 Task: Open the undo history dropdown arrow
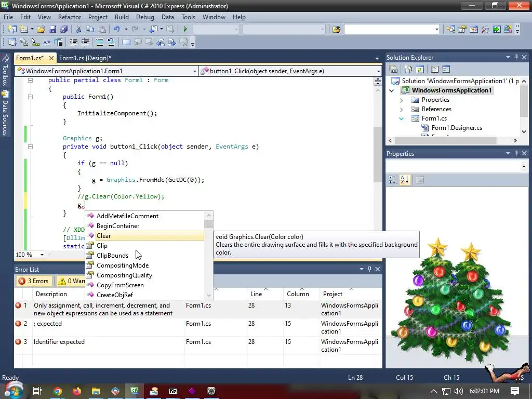coord(126,29)
